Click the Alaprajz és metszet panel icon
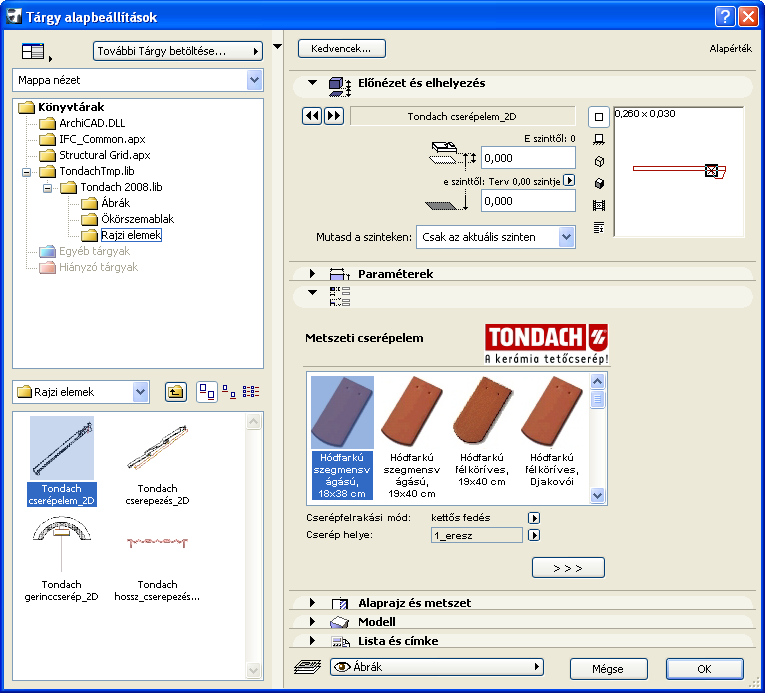The height and width of the screenshot is (693, 765). tap(340, 603)
